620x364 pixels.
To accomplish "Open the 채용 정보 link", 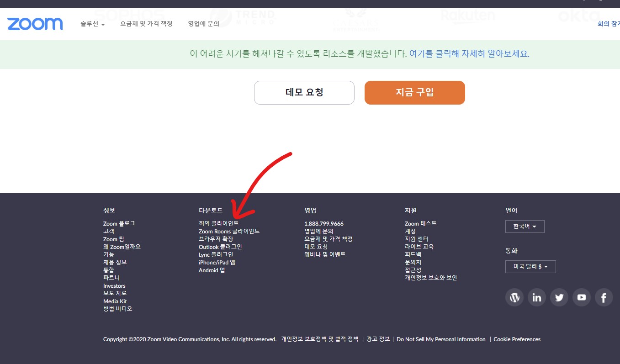I will (115, 262).
